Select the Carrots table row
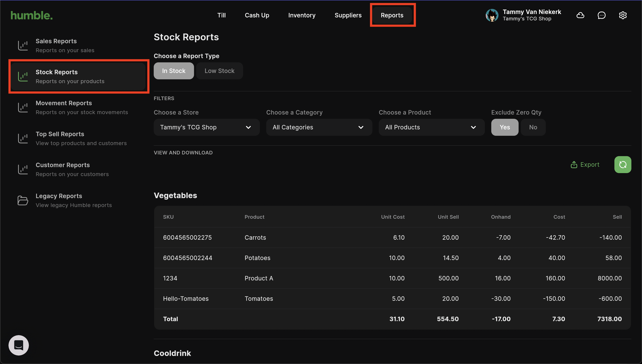The height and width of the screenshot is (364, 642). [392, 238]
